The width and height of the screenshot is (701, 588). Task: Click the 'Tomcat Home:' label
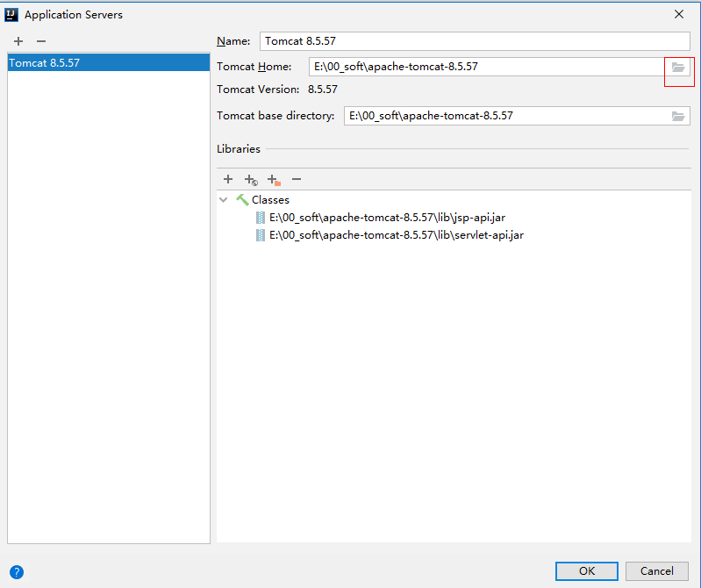[254, 67]
